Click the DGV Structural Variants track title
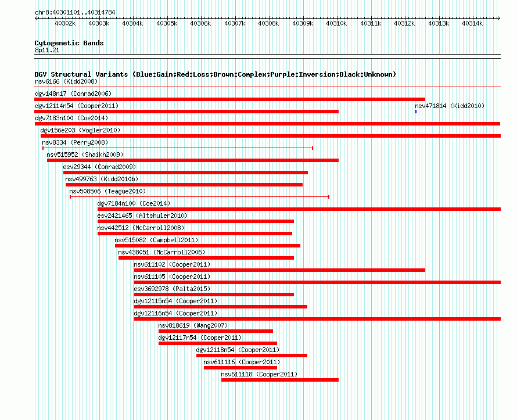The width and height of the screenshot is (517, 420). [x=216, y=74]
